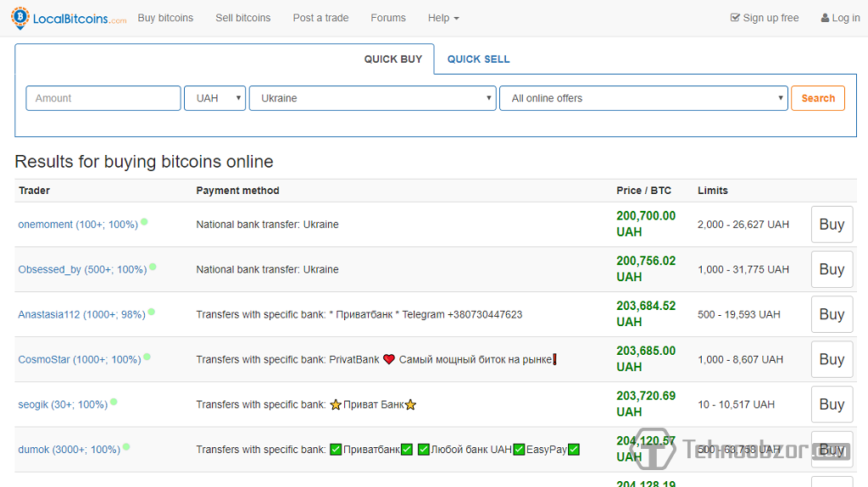868x487 pixels.
Task: Click green check before Приватбанк in dumok row
Action: [336, 450]
